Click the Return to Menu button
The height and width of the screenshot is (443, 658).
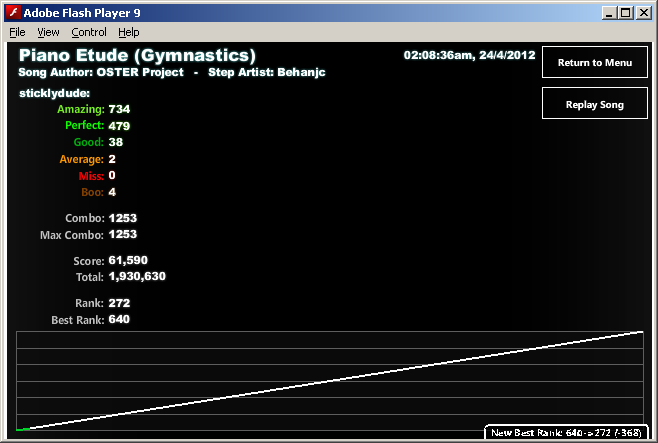595,62
